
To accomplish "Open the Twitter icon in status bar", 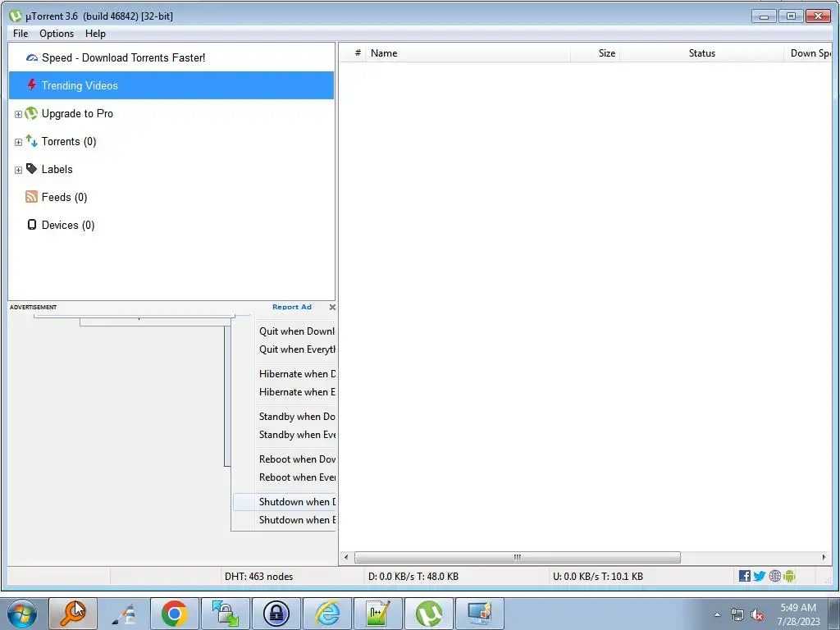I will click(x=759, y=576).
